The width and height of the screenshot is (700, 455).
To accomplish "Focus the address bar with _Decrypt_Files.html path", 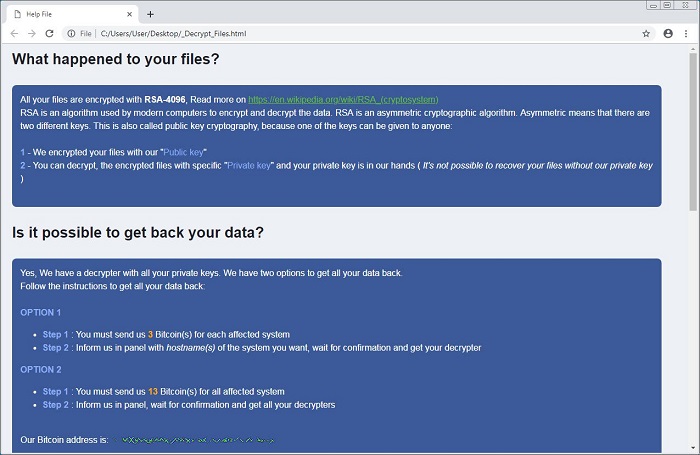I will [300, 33].
